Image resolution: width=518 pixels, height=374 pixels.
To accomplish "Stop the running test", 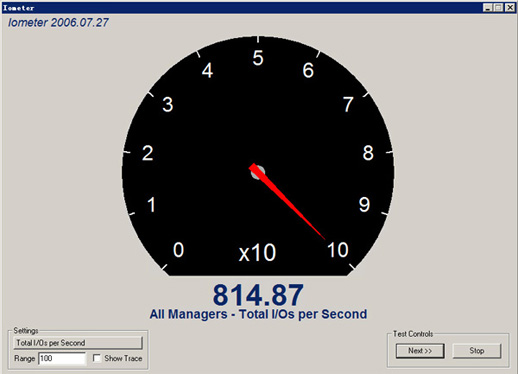I will click(476, 351).
